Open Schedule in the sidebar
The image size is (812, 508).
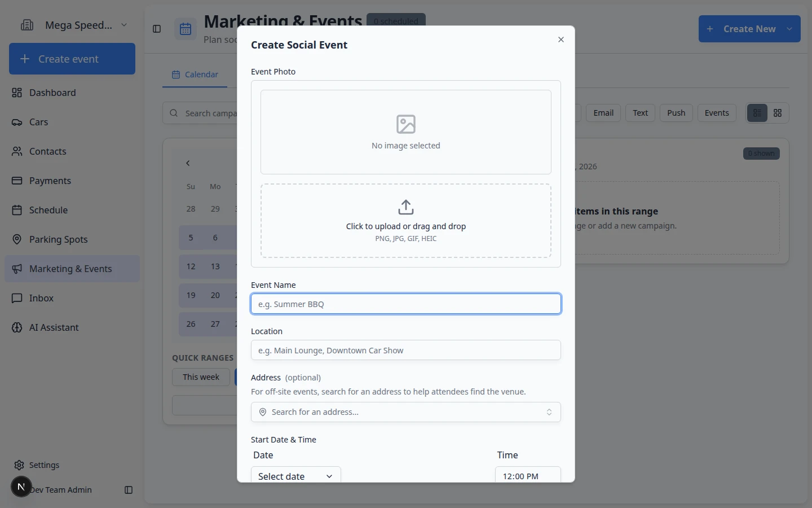click(72, 210)
